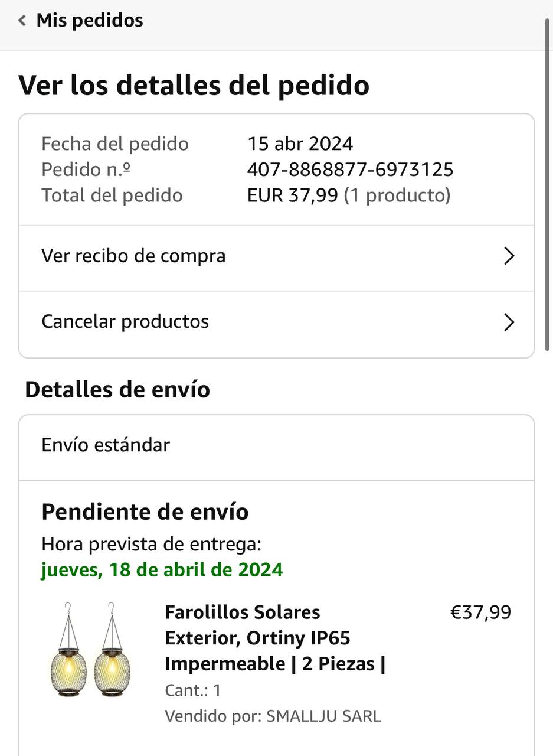Click the €37,99 product price

[x=480, y=612]
